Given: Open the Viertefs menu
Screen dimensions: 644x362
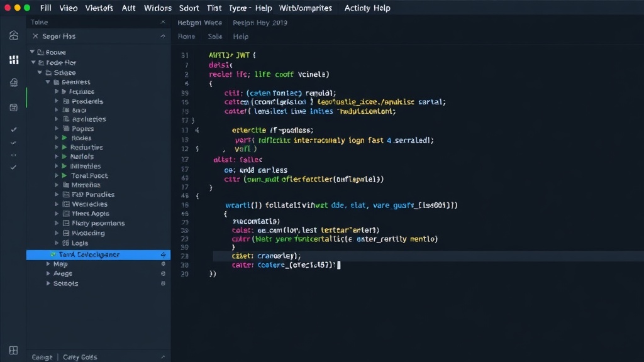Looking at the screenshot, I should [x=99, y=8].
